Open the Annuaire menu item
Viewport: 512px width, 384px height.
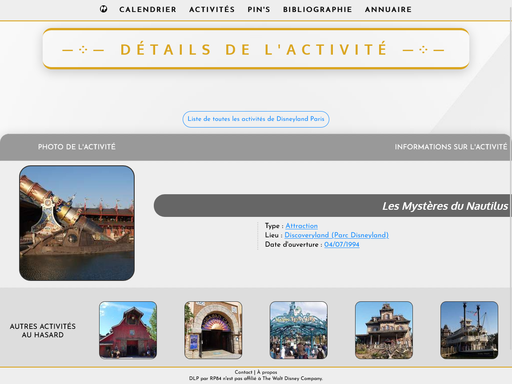pyautogui.click(x=388, y=9)
